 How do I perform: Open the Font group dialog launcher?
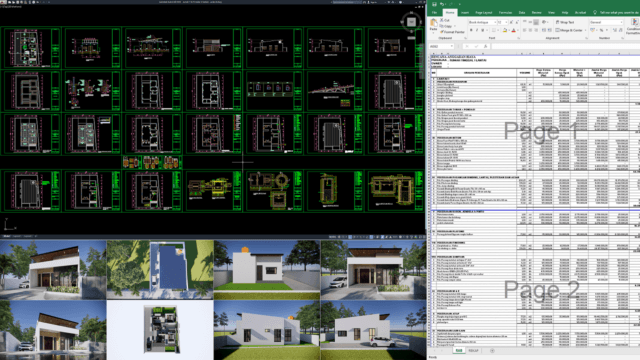pyautogui.click(x=519, y=38)
